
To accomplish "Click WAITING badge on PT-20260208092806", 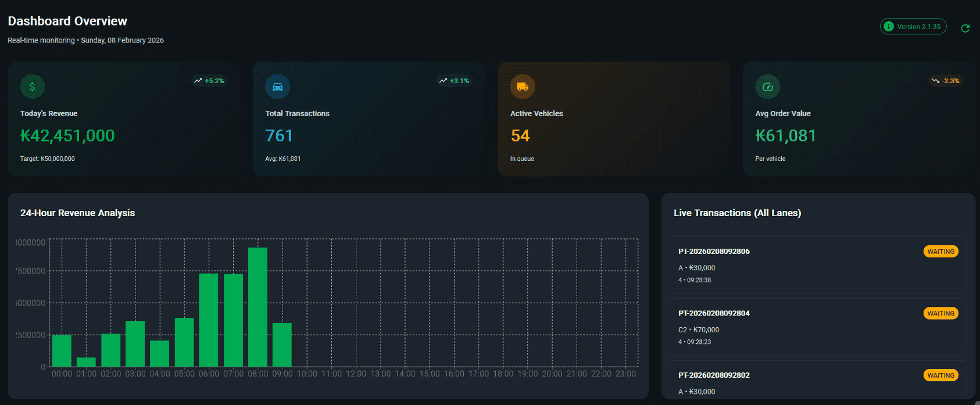I will pos(940,252).
